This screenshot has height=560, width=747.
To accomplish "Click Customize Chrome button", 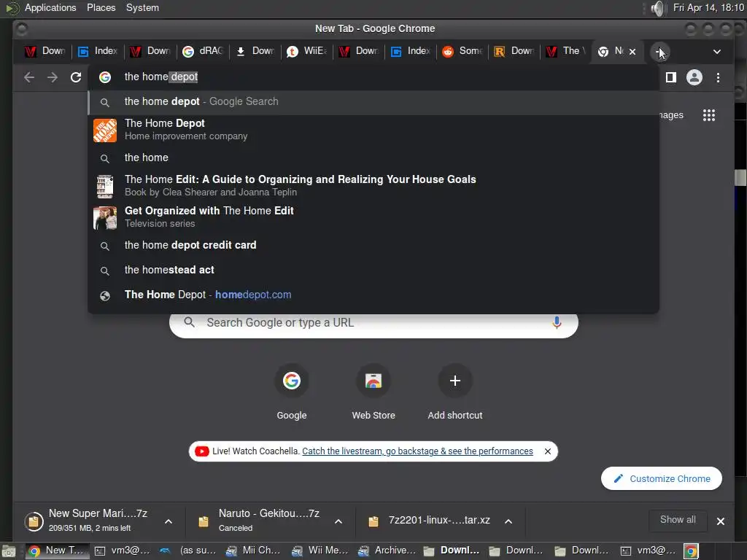I will [x=661, y=478].
